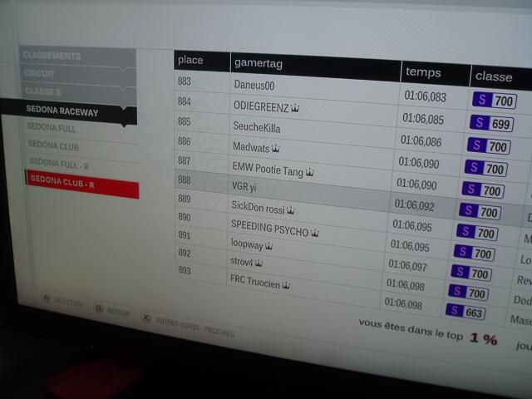Expand the CIRCUIT breadcrumb level
Image resolution: width=532 pixels, height=399 pixels.
(x=75, y=74)
